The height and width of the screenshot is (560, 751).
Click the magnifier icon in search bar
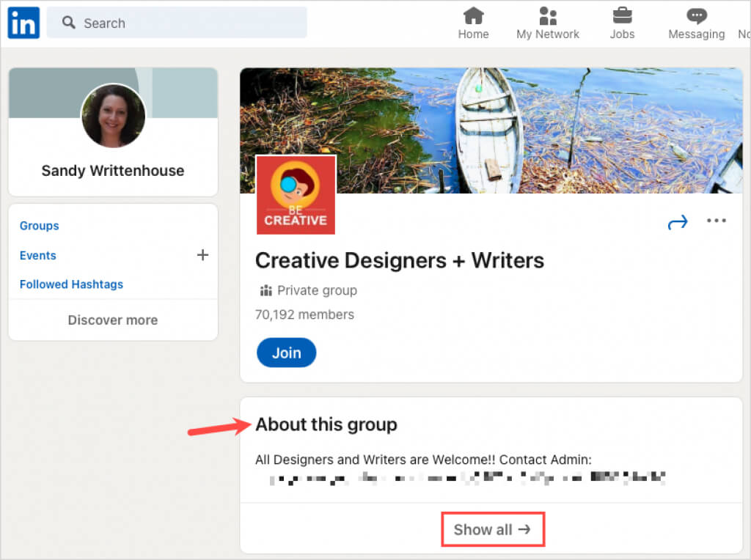(69, 23)
